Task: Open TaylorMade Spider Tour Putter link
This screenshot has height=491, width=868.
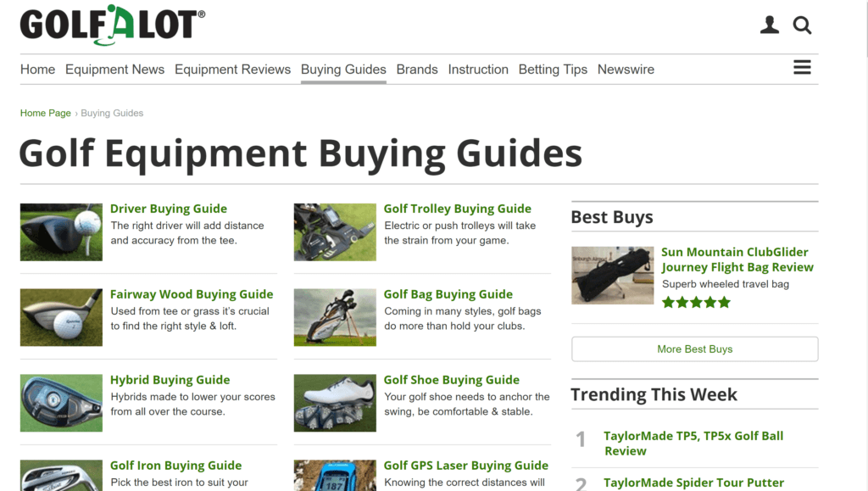Action: (693, 483)
